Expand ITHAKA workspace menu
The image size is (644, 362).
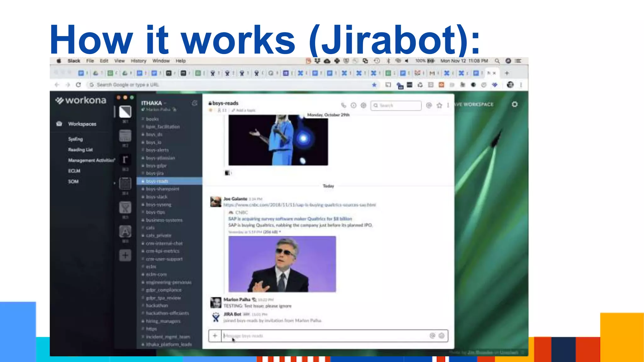(x=153, y=103)
